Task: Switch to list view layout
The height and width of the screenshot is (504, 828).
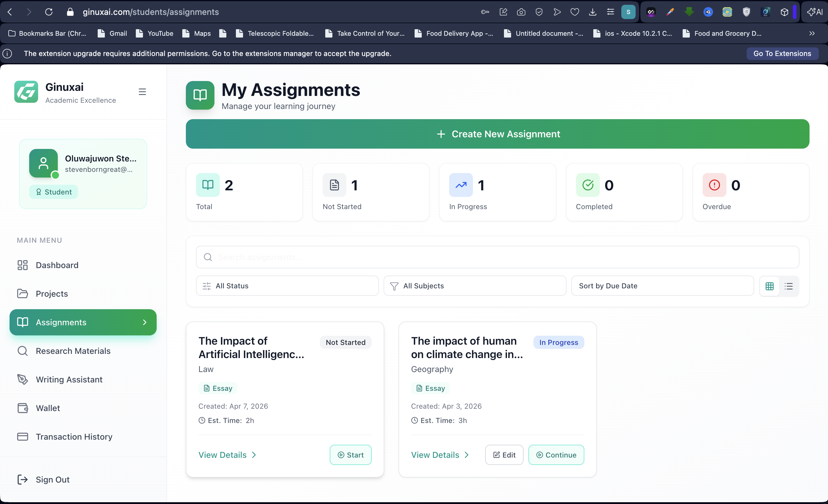Action: point(788,286)
